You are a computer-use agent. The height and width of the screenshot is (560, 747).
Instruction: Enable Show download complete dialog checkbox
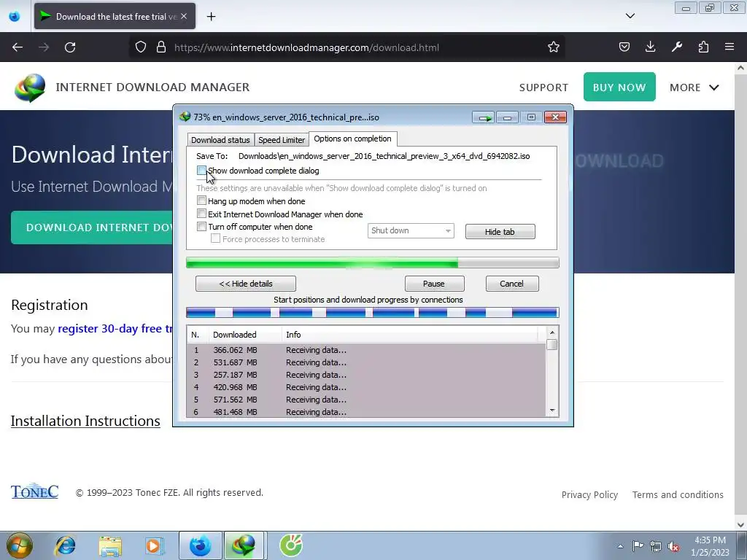201,171
